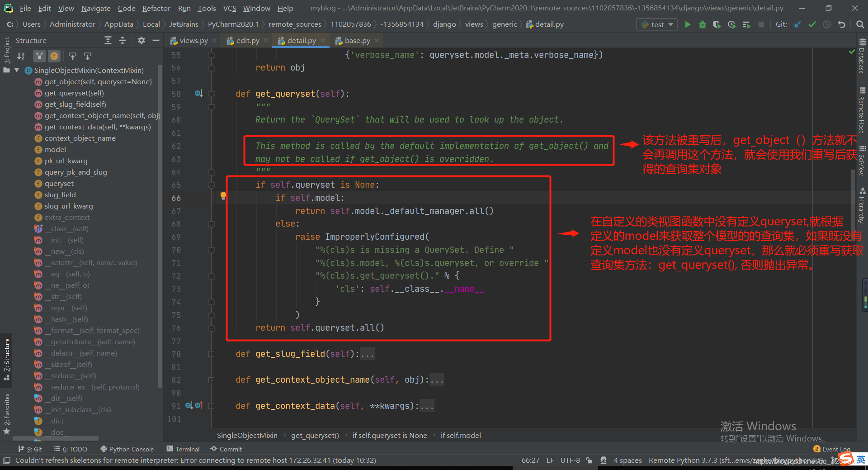Click the profiler run icon
Viewport: 868px width, 470px height.
(x=731, y=24)
